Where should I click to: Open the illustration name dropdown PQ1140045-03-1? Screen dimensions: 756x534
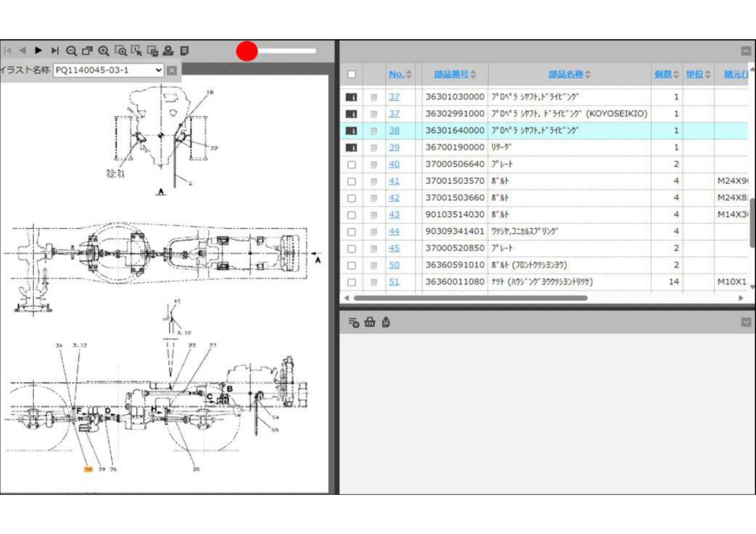click(108, 70)
